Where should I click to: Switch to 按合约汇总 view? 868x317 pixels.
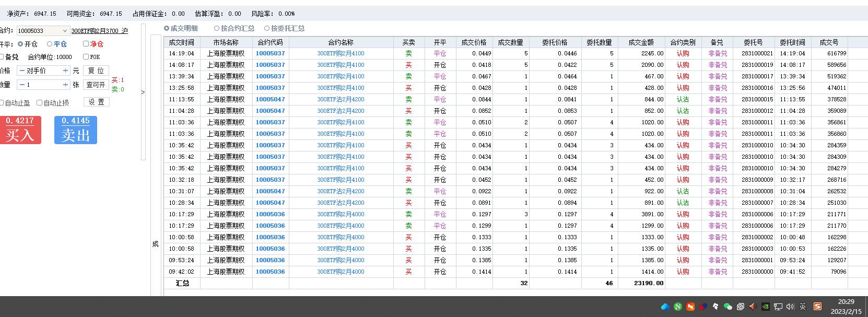[x=217, y=28]
